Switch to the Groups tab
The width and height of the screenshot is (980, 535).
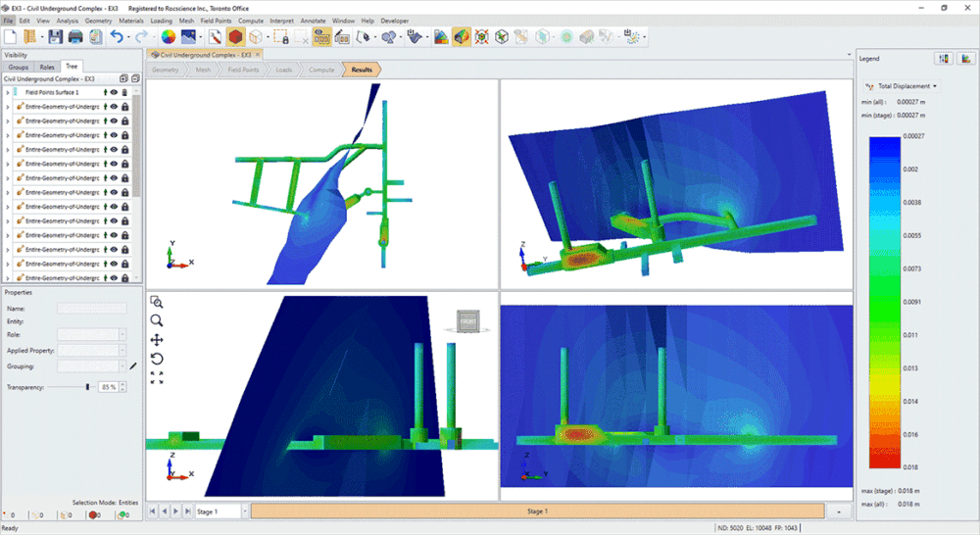[18, 67]
